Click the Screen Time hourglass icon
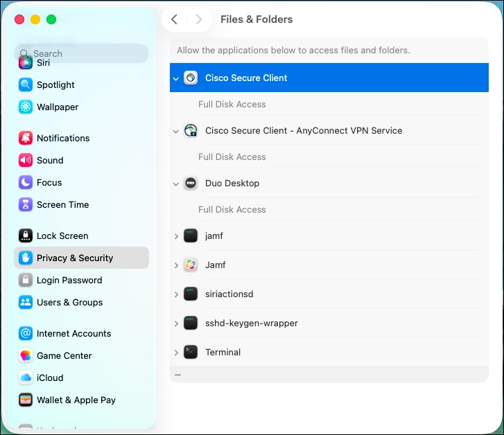The image size is (504, 435). [x=26, y=204]
